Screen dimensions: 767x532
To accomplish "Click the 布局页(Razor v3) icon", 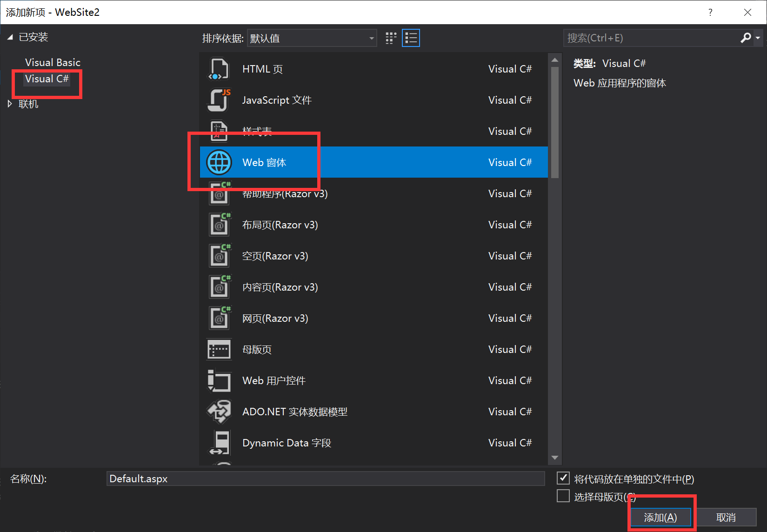I will click(x=220, y=225).
